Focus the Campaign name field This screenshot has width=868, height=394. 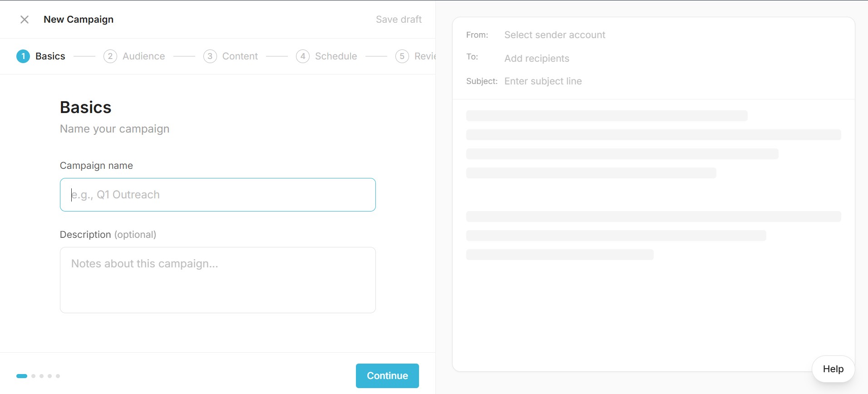218,195
